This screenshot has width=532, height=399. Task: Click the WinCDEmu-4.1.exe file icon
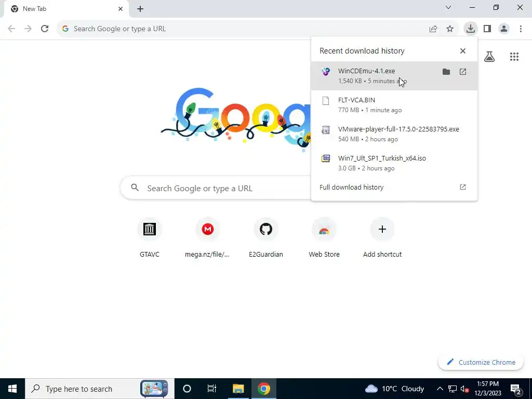click(x=326, y=72)
